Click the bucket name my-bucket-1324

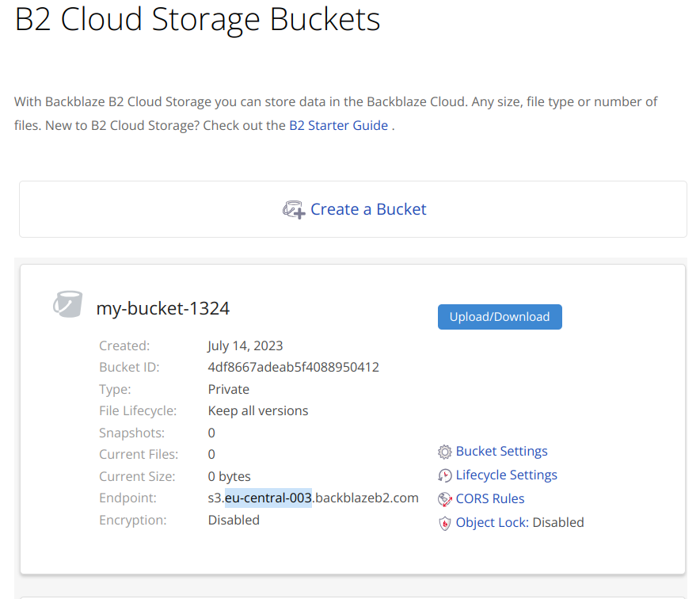point(163,308)
